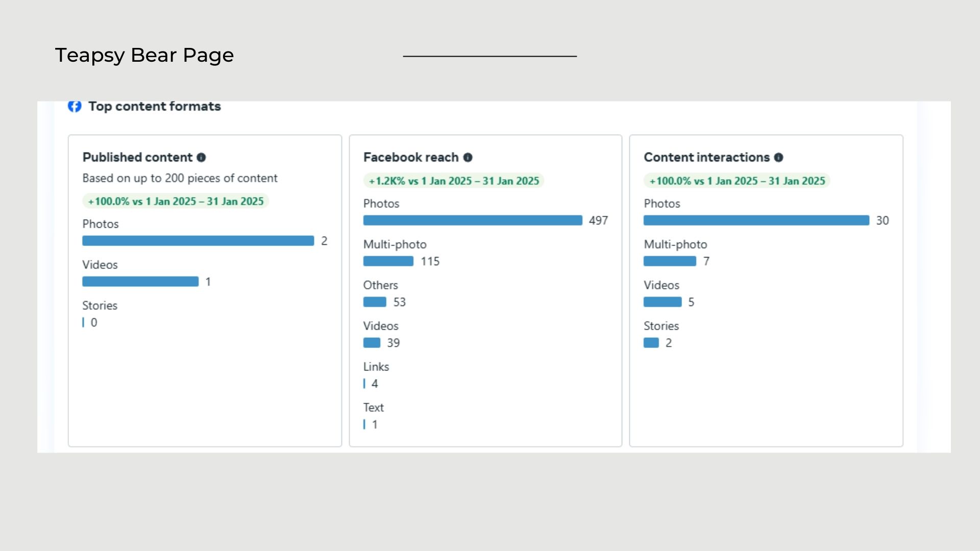Viewport: 980px width, 551px height.
Task: Click the Multi-photo bar showing 7 interactions
Action: (x=670, y=261)
